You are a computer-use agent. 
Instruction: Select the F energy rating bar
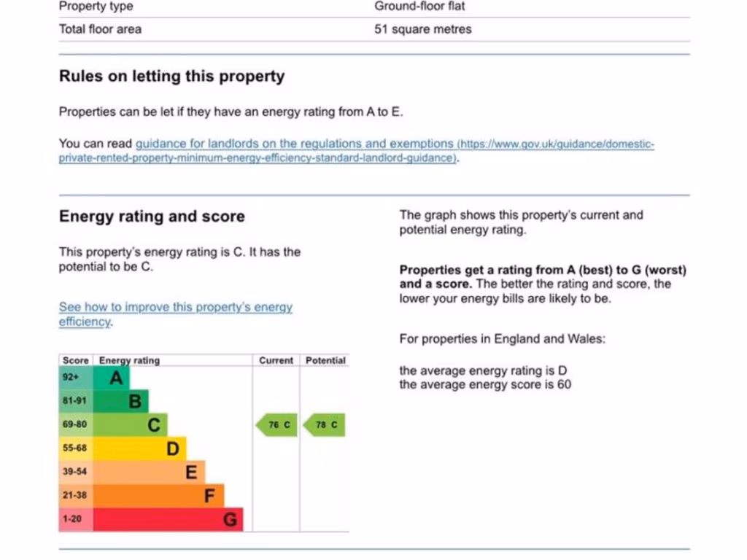coord(159,496)
